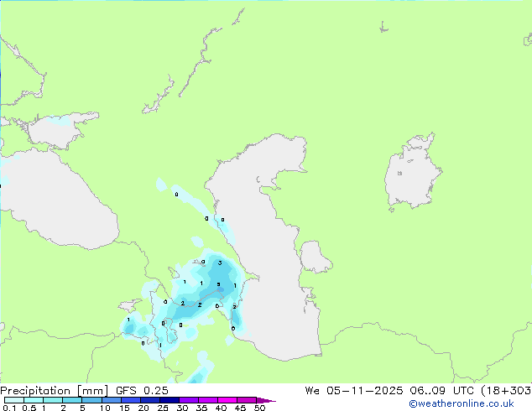Click the '30' legend scale label
The image size is (532, 411).
pyautogui.click(x=182, y=408)
